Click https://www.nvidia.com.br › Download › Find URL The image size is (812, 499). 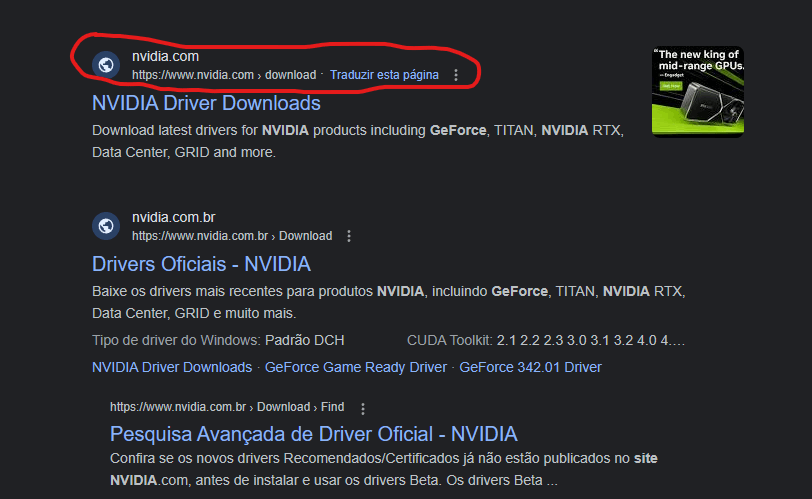[227, 407]
